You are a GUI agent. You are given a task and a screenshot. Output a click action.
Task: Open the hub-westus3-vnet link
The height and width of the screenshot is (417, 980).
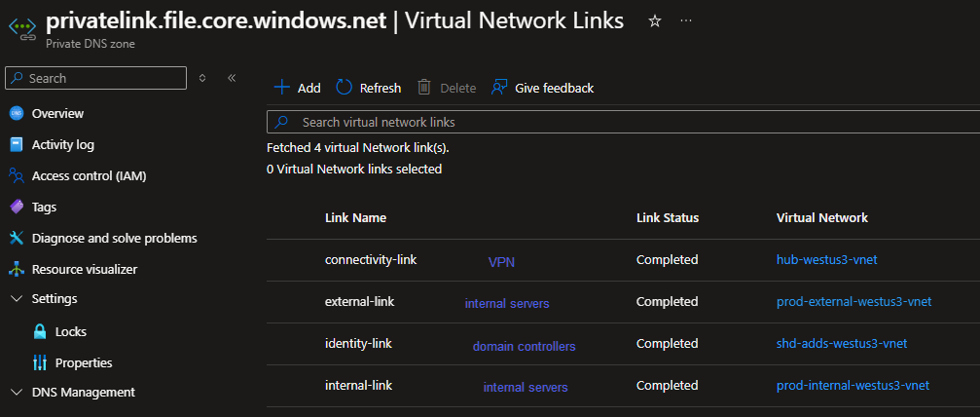[827, 259]
